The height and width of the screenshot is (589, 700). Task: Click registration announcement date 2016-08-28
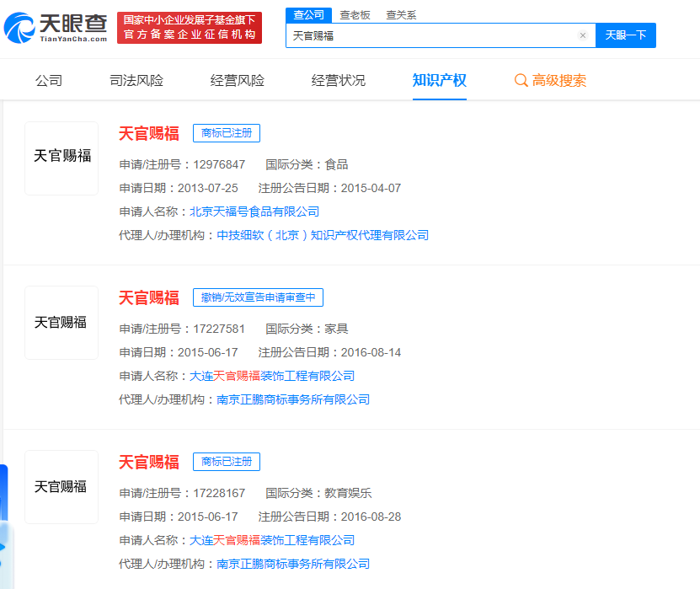click(x=371, y=517)
